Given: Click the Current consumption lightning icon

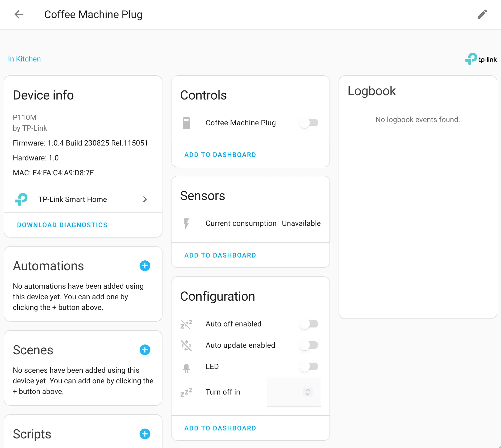Looking at the screenshot, I should pos(186,223).
